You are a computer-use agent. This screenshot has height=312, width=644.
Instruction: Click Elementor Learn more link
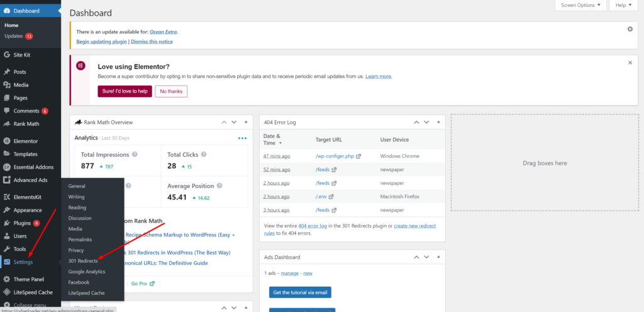(379, 76)
